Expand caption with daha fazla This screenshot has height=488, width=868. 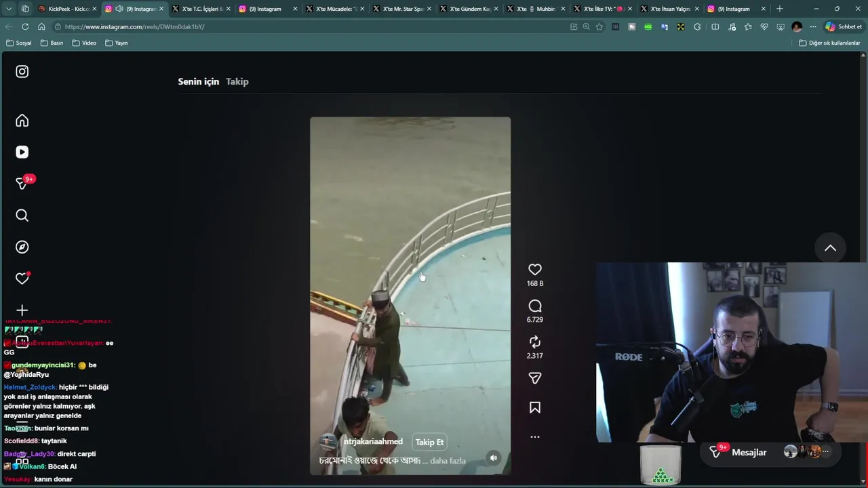pyautogui.click(x=448, y=461)
